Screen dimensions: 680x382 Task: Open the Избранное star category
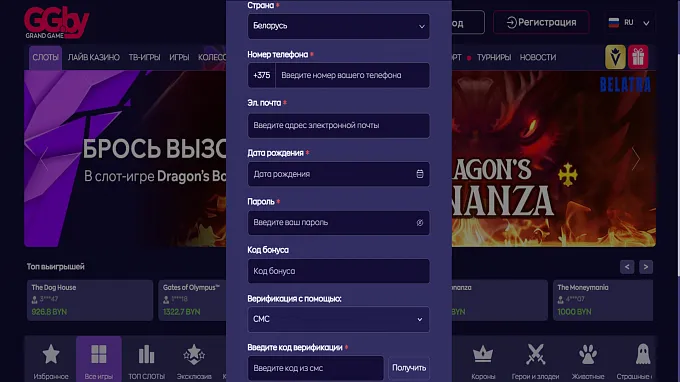(51, 360)
